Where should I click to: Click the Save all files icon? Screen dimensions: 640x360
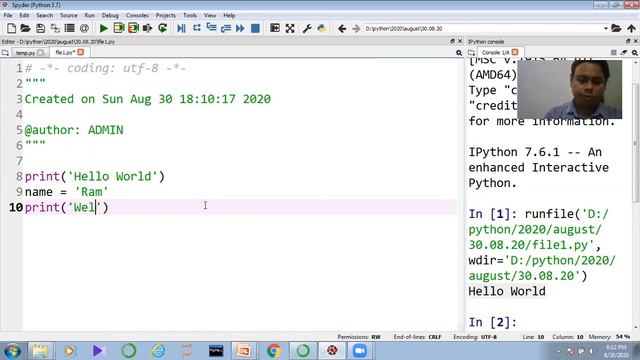click(55, 28)
